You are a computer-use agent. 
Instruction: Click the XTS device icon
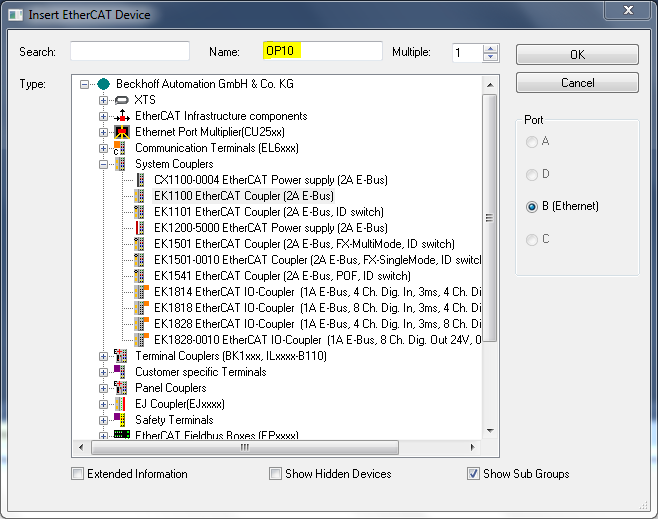122,100
